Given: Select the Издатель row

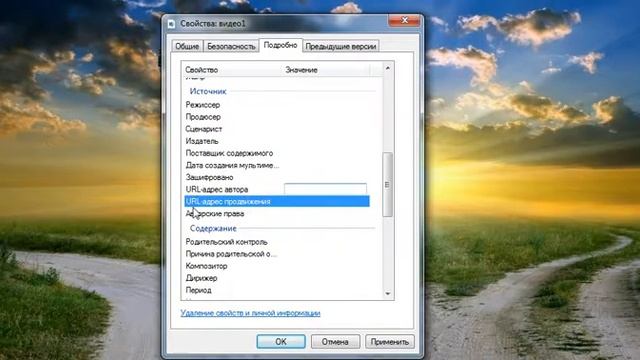Looking at the screenshot, I should (277, 141).
